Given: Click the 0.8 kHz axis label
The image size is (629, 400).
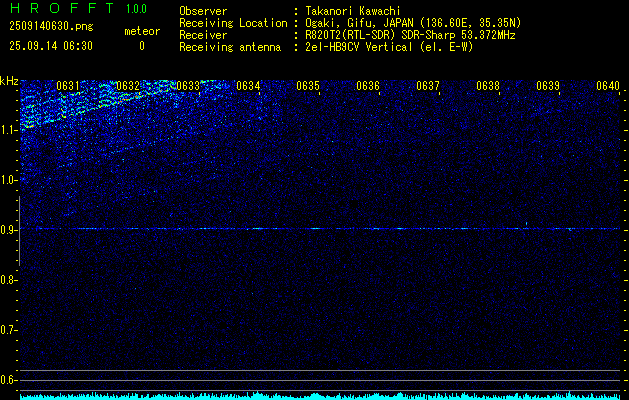Looking at the screenshot, I should coord(8,280).
